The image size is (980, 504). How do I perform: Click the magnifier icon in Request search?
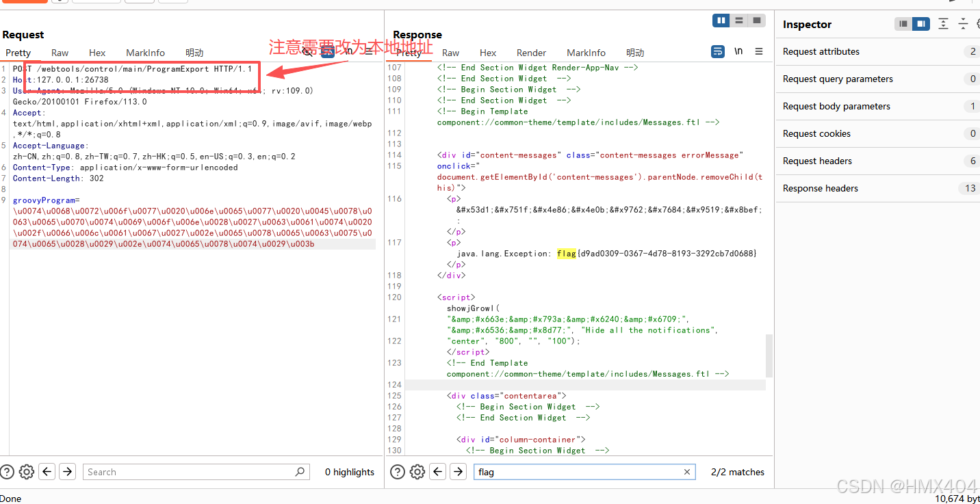click(x=300, y=472)
